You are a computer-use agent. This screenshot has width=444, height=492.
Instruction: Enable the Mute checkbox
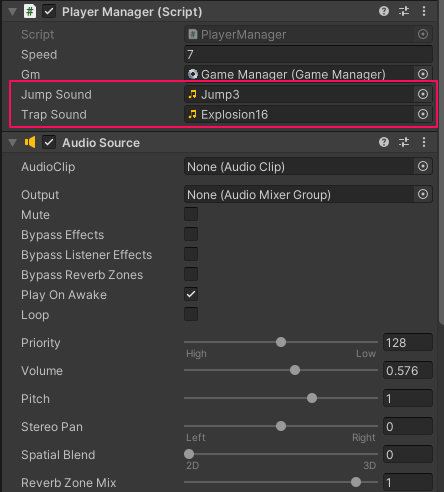point(191,214)
